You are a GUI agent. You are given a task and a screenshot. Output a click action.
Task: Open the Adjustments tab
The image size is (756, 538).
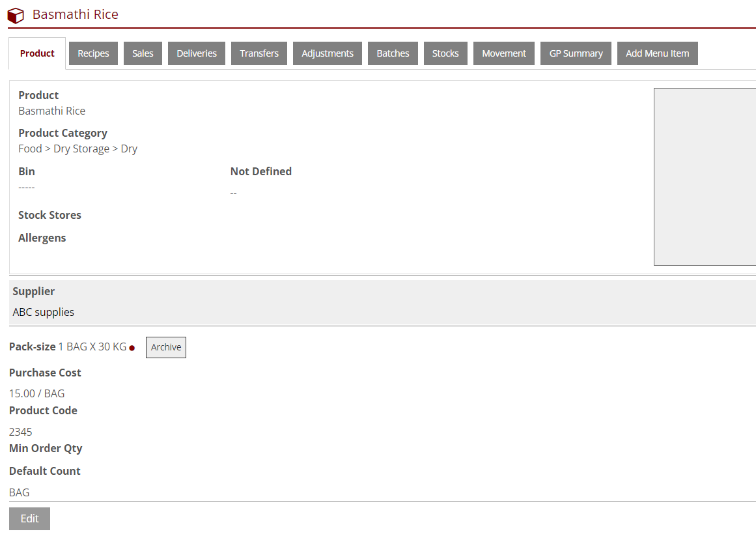tap(328, 53)
